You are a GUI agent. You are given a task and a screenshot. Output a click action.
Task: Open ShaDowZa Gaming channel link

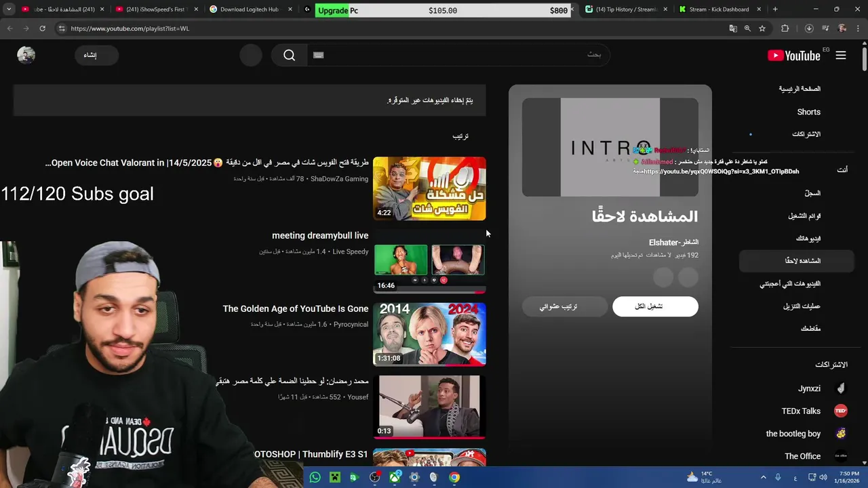pyautogui.click(x=339, y=179)
